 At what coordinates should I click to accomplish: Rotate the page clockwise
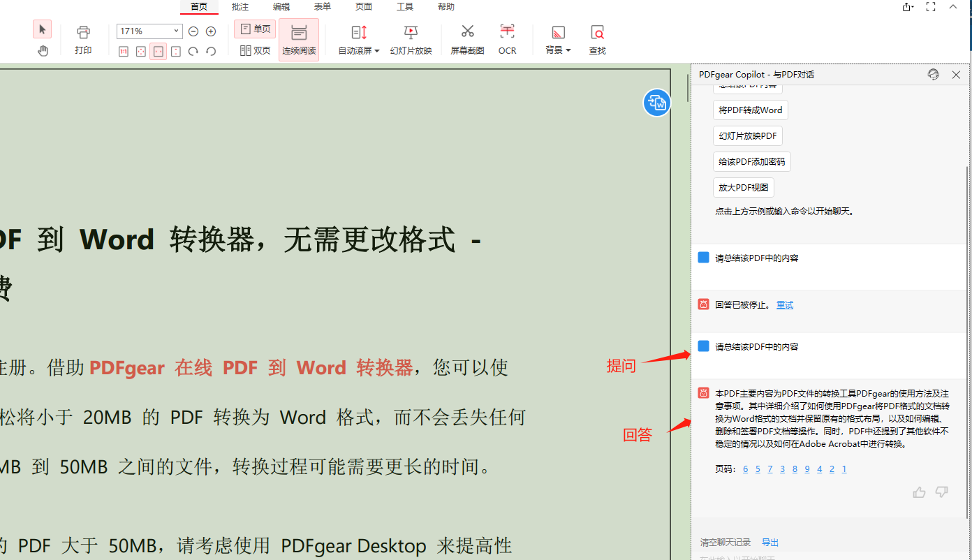193,51
